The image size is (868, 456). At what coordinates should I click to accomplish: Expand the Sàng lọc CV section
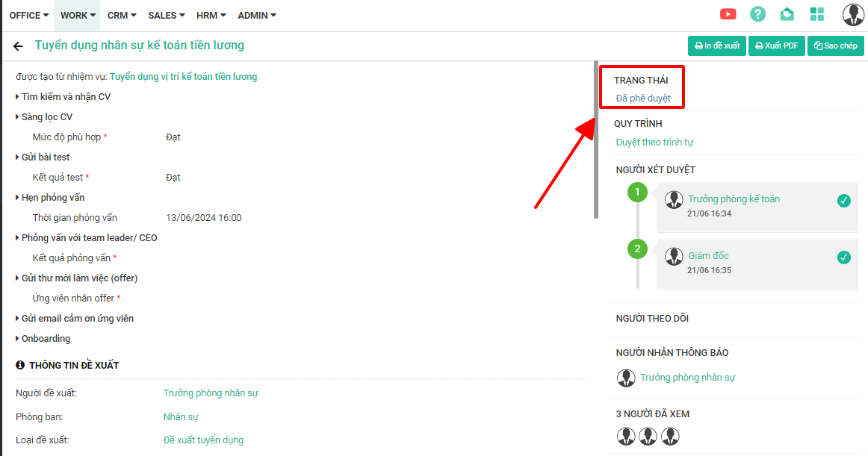46,117
